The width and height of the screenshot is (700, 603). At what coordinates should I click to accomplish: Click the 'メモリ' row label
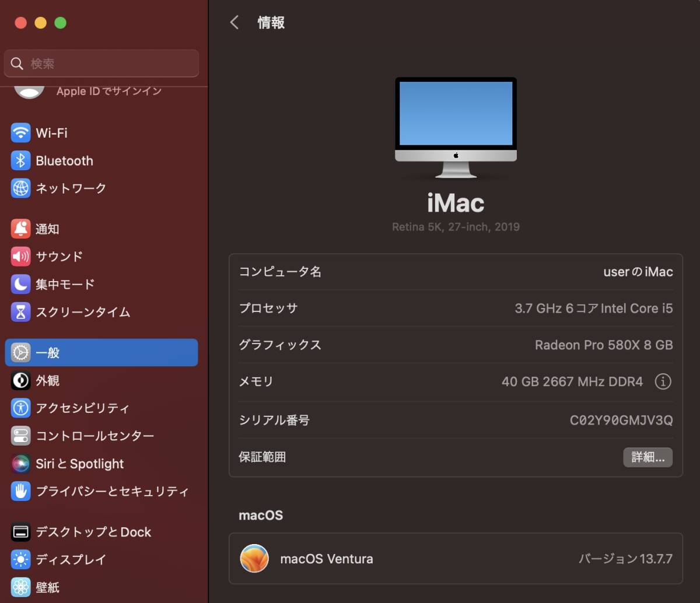(256, 382)
